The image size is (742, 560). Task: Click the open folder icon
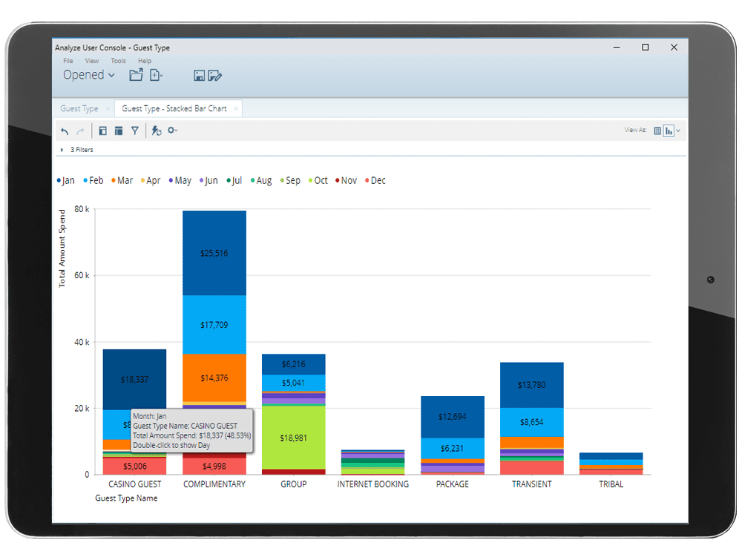(x=136, y=75)
